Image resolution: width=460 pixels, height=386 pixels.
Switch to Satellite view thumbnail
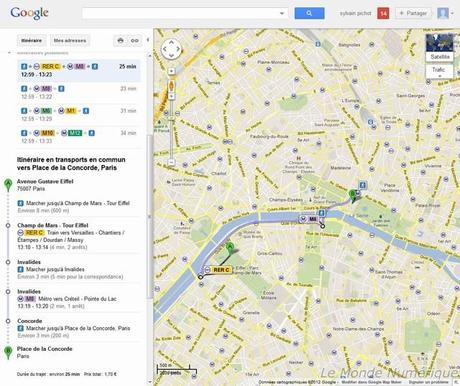(x=439, y=47)
